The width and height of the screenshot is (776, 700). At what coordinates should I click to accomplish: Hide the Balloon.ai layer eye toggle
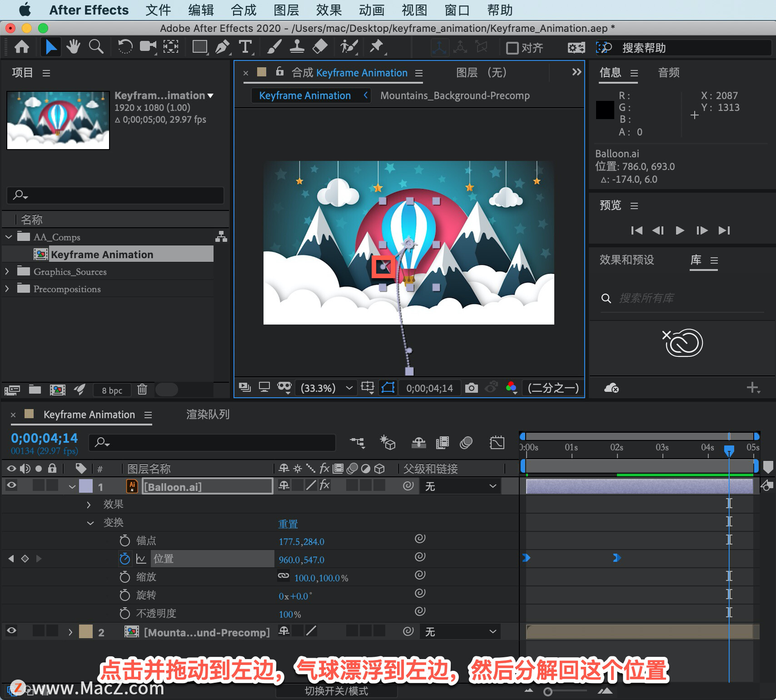click(x=11, y=485)
